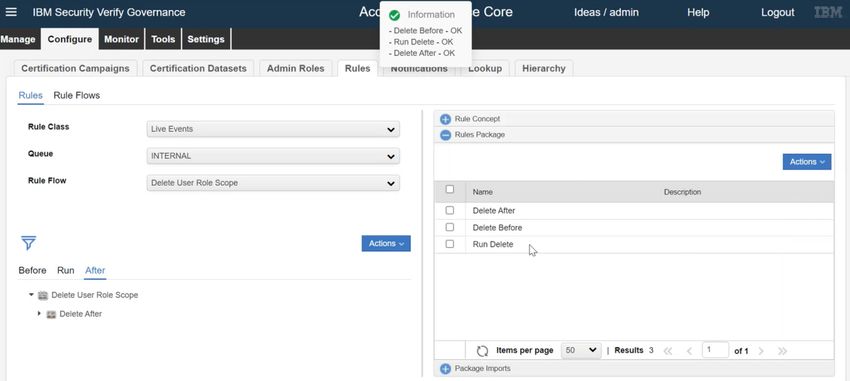Select the Rules sub-tab

(x=30, y=95)
